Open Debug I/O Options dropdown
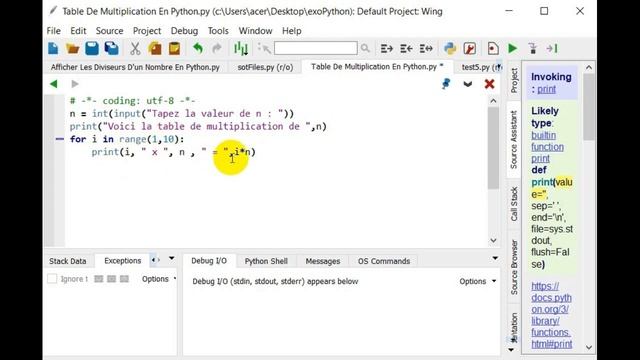The width and height of the screenshot is (640, 360). [478, 281]
